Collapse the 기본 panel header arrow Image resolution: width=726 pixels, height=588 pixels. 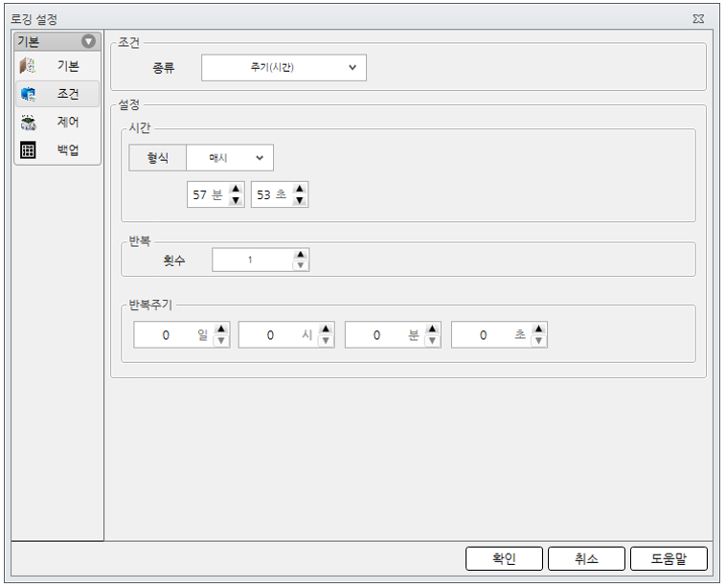(88, 41)
